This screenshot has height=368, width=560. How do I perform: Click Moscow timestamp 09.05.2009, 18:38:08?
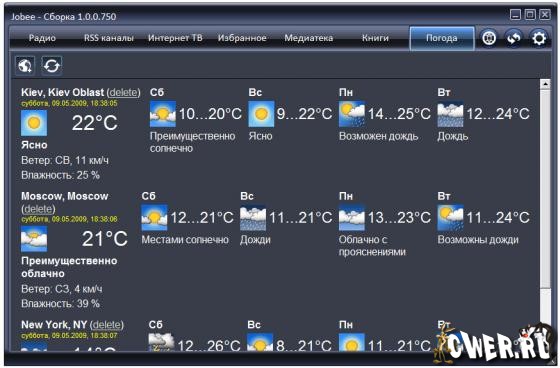pos(69,219)
